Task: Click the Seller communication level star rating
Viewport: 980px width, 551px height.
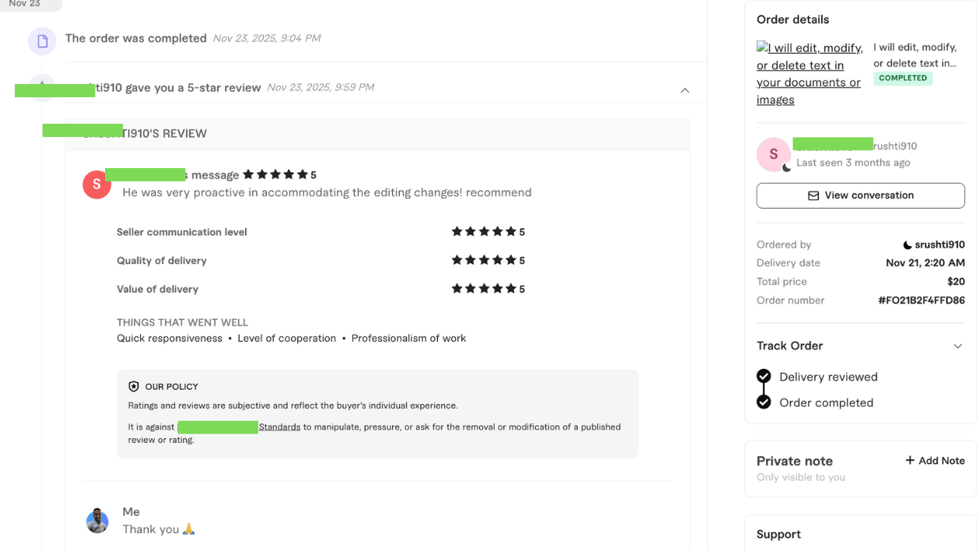Action: 484,232
